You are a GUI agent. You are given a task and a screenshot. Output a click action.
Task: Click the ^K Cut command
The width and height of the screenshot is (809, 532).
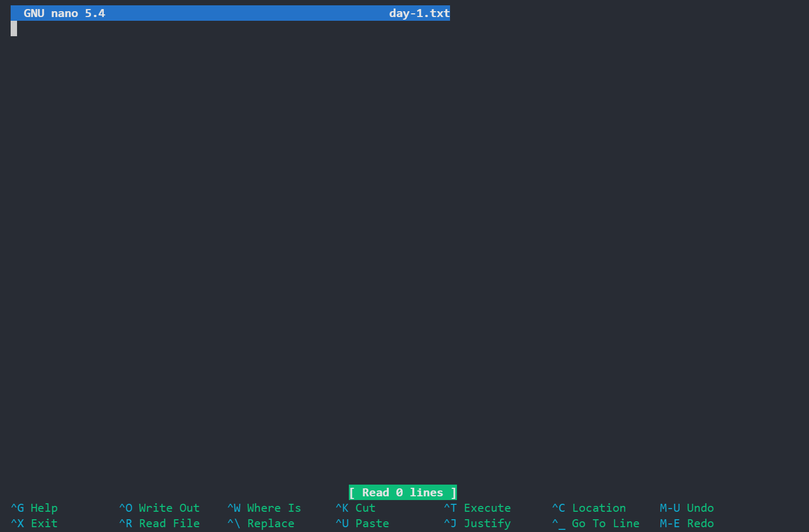[x=355, y=508]
